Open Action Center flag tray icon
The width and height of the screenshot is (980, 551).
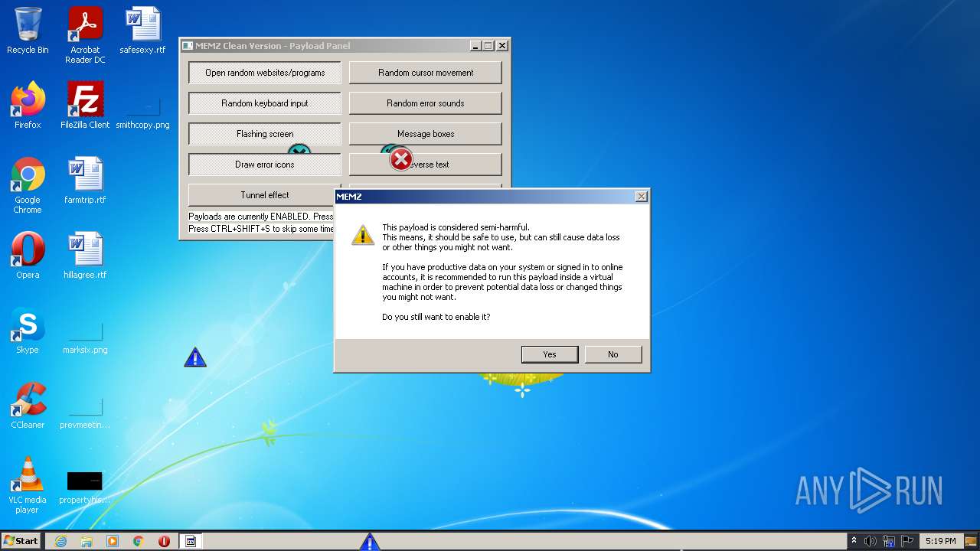907,541
